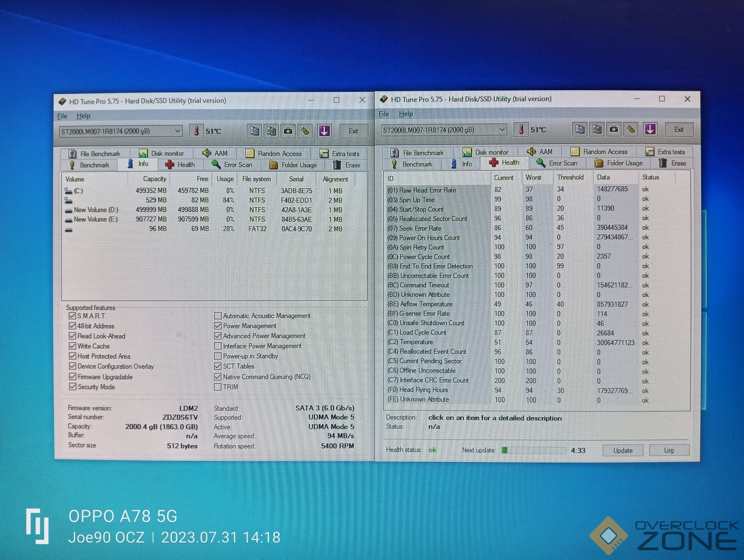Open Extra tests tab in left window
The image size is (744, 560).
(x=339, y=154)
